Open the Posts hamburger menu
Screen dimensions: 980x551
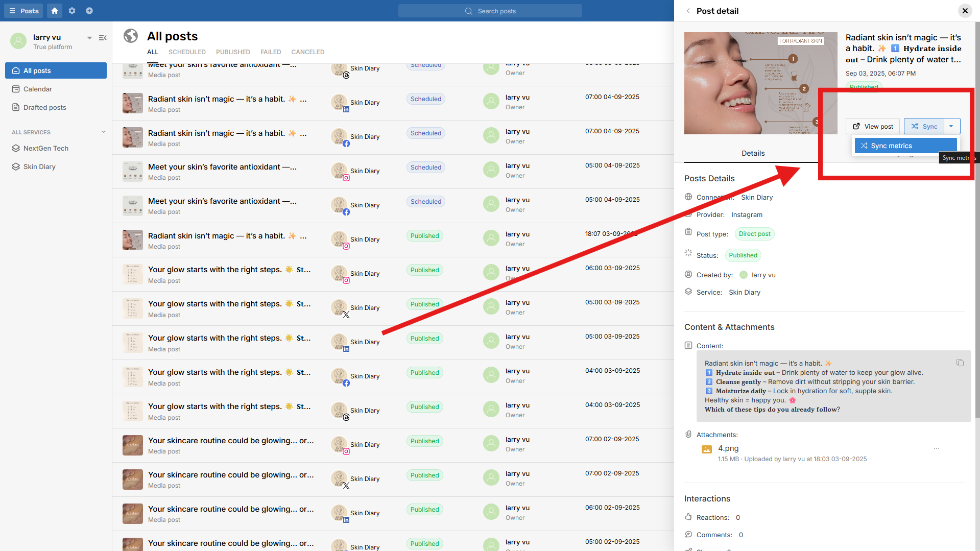pos(24,11)
